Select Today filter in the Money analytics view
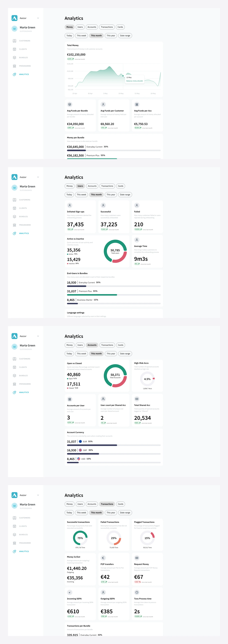 tap(69, 36)
